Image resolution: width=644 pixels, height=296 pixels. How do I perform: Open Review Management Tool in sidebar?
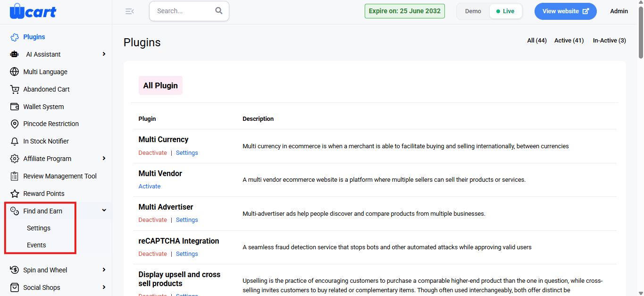(x=60, y=176)
